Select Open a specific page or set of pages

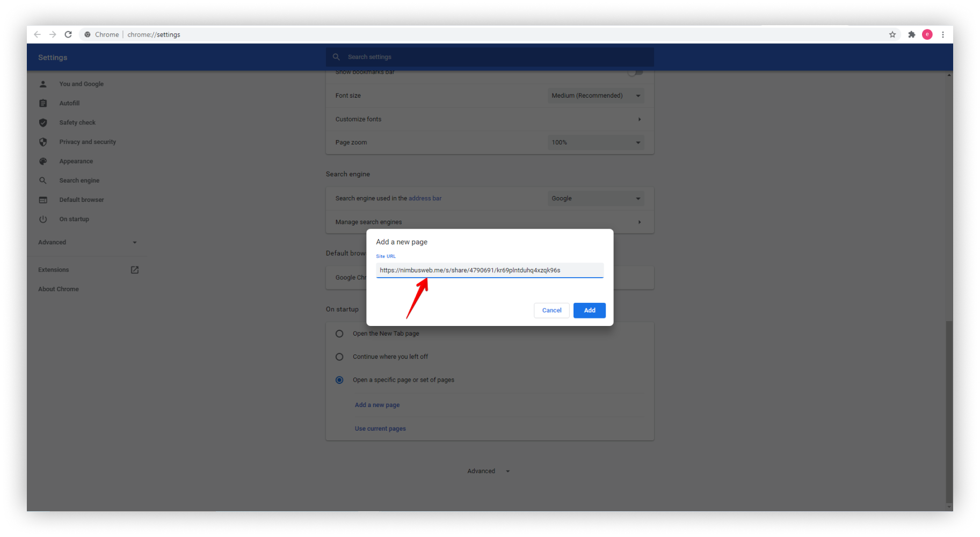click(339, 380)
